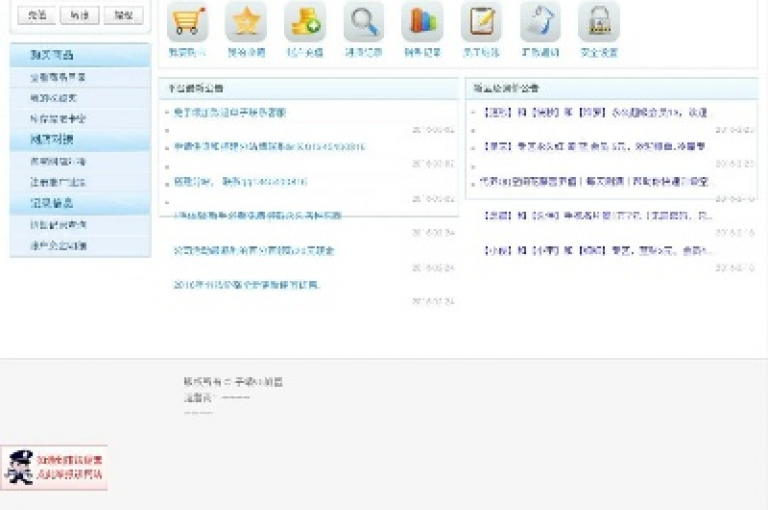Open the colored books sales icon
The height and width of the screenshot is (510, 768).
[x=422, y=22]
